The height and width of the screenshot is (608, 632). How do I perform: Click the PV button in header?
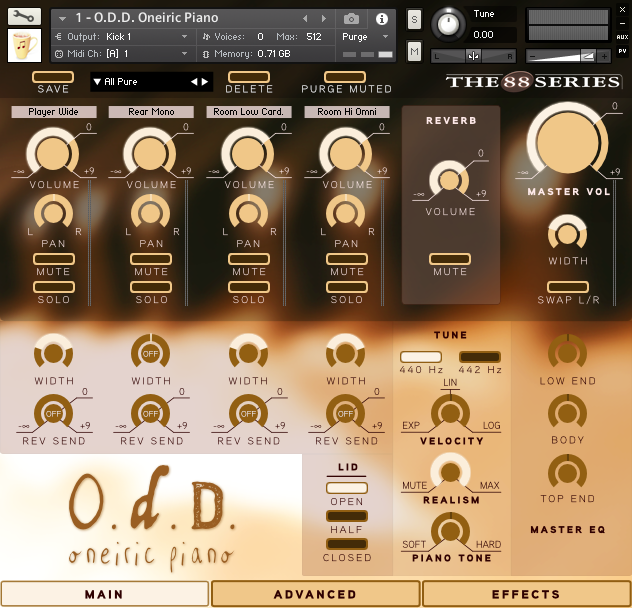pos(622,50)
